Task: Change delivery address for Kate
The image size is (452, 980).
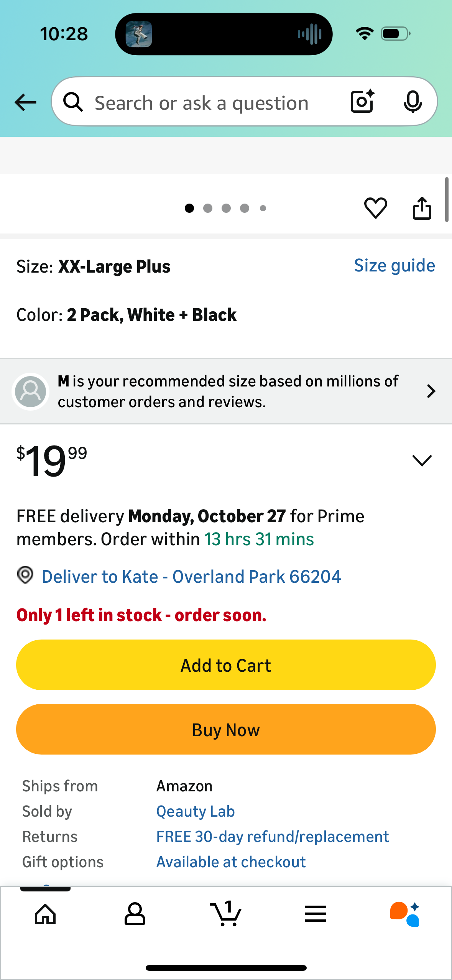Action: (x=191, y=577)
